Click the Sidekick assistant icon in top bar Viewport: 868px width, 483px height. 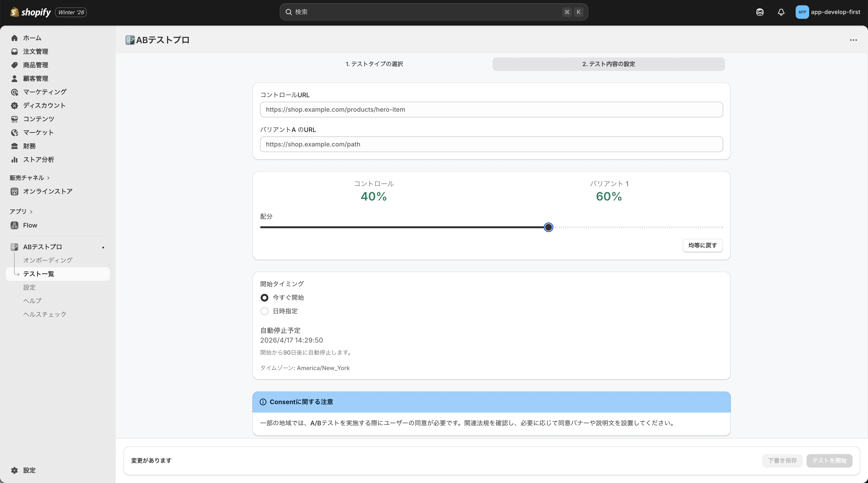pyautogui.click(x=759, y=12)
